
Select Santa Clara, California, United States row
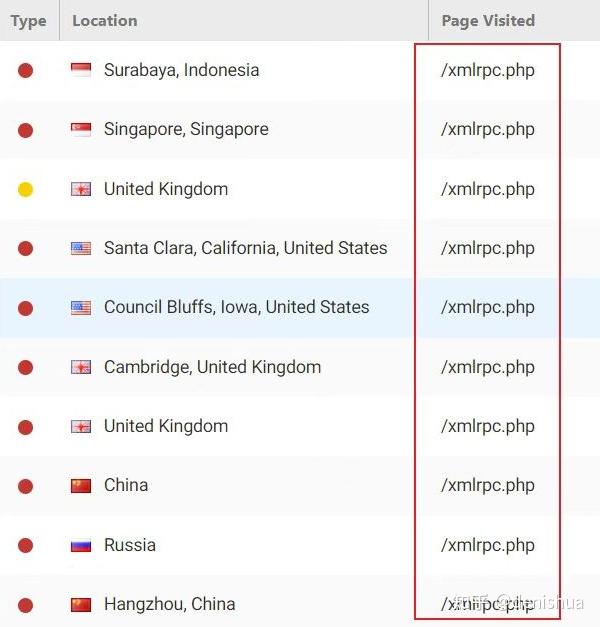(245, 248)
